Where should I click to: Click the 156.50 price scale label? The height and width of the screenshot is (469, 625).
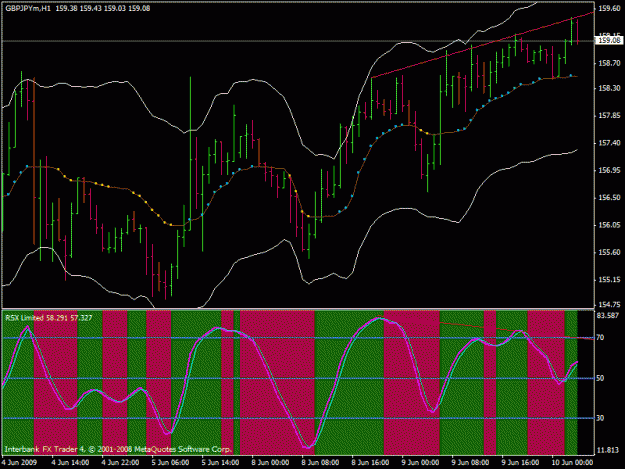(x=609, y=198)
